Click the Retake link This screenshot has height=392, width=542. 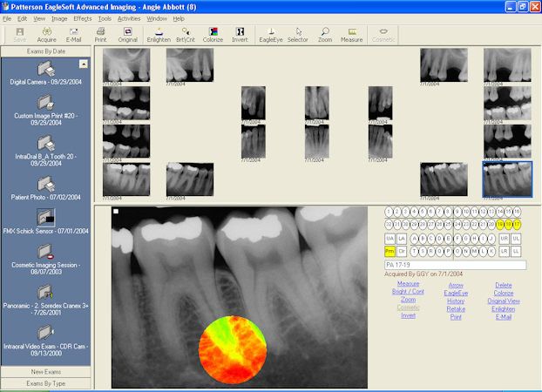(456, 309)
